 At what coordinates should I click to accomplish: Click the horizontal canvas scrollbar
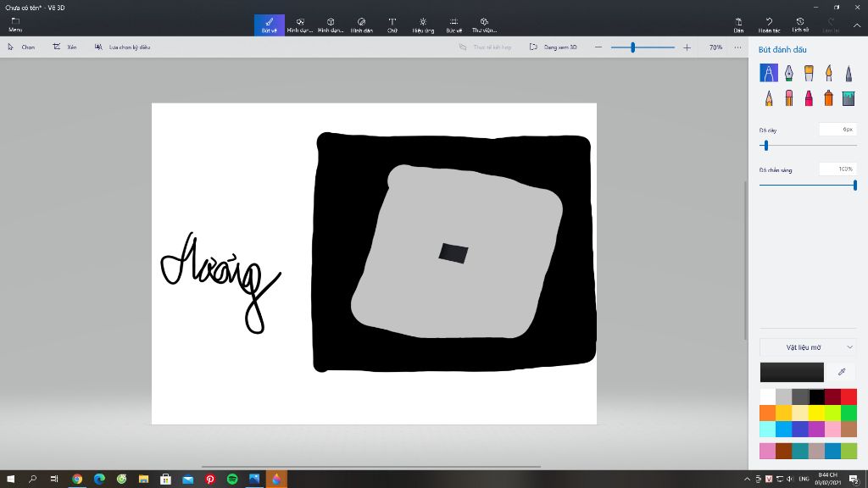pyautogui.click(x=371, y=467)
